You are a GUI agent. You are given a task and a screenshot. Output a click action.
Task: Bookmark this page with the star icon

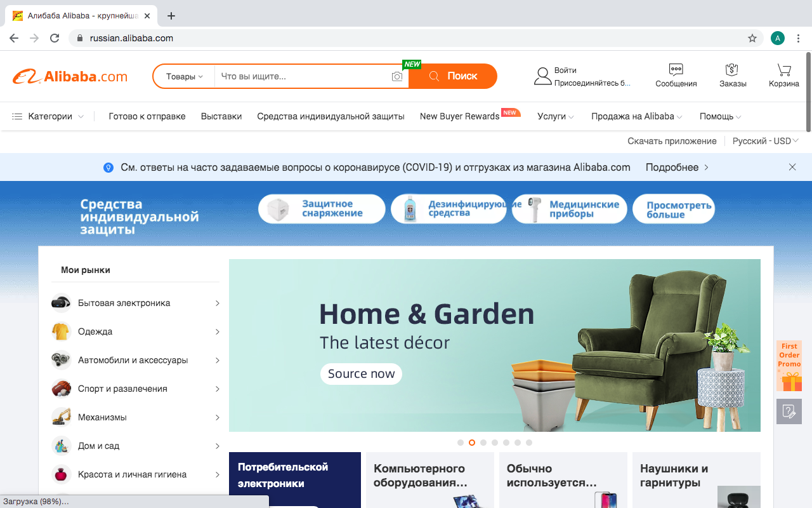coord(752,38)
